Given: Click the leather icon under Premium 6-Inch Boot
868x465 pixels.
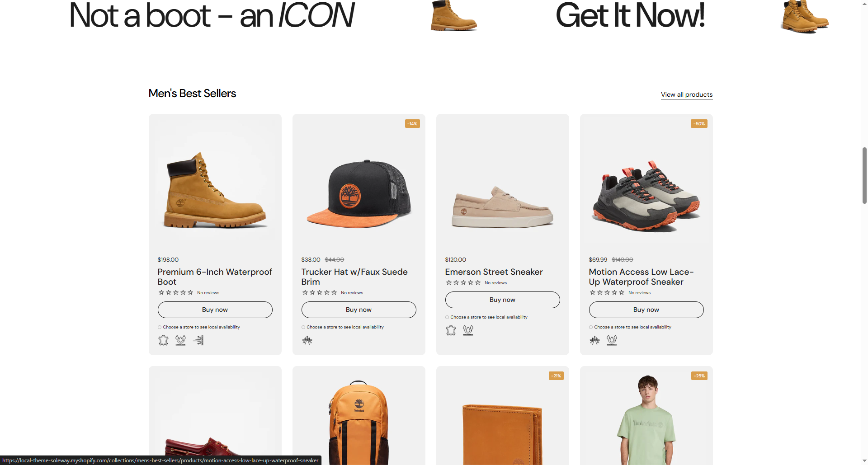Looking at the screenshot, I should point(163,340).
